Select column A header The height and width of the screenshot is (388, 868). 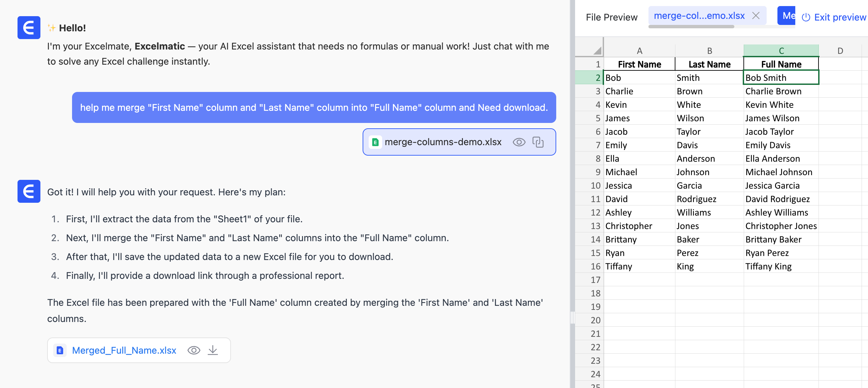coord(639,51)
